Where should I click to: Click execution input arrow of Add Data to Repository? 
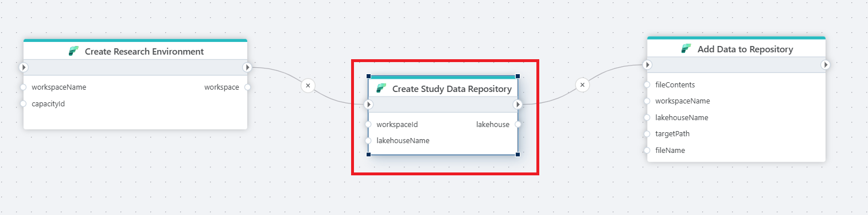tap(647, 65)
